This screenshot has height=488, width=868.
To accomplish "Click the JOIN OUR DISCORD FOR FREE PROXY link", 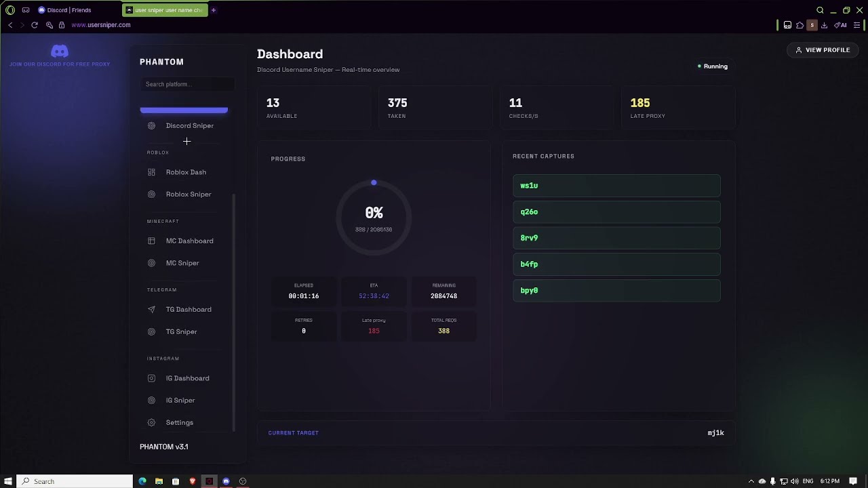I will pyautogui.click(x=60, y=64).
